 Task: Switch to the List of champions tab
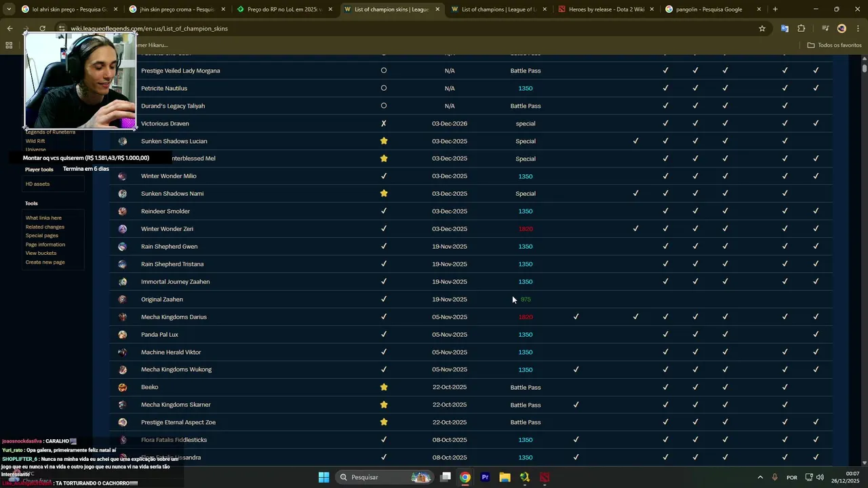pyautogui.click(x=499, y=9)
